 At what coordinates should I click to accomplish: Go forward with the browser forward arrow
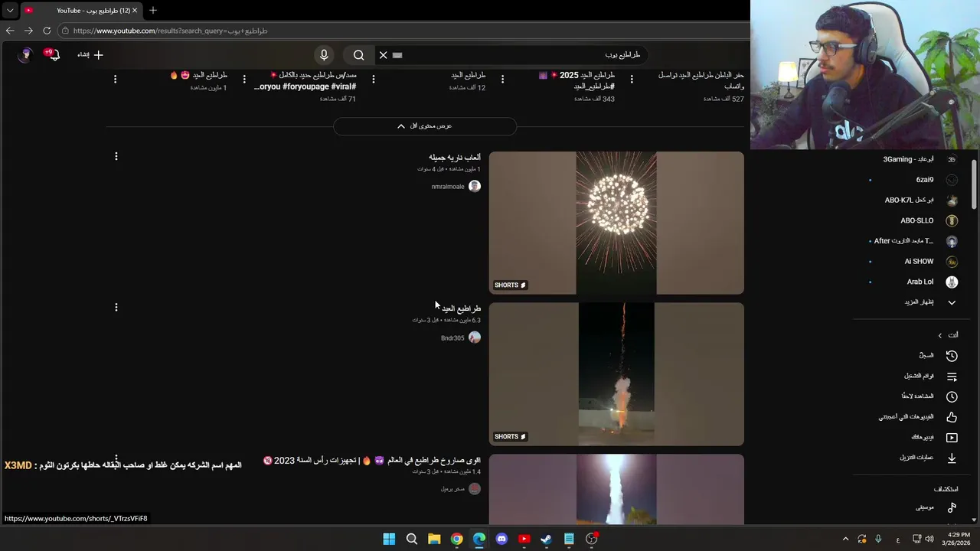pyautogui.click(x=28, y=31)
